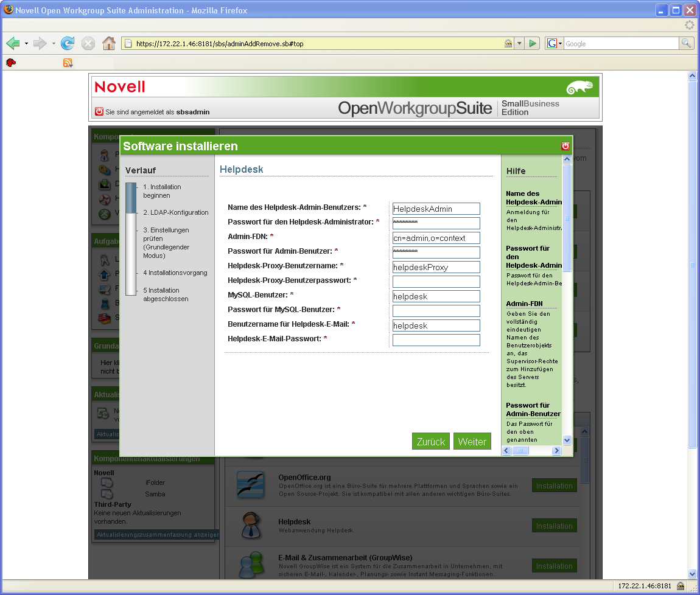Select step '3. Einstellungen prüfen'

click(x=166, y=243)
